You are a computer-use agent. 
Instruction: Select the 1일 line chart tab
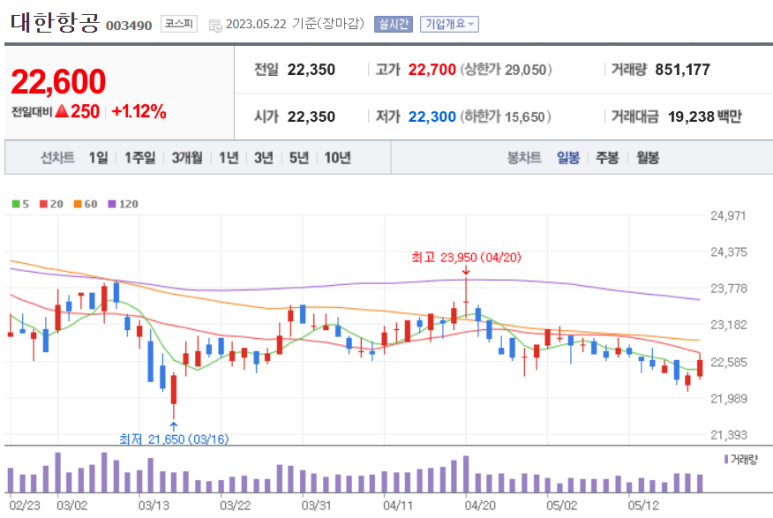click(x=98, y=158)
